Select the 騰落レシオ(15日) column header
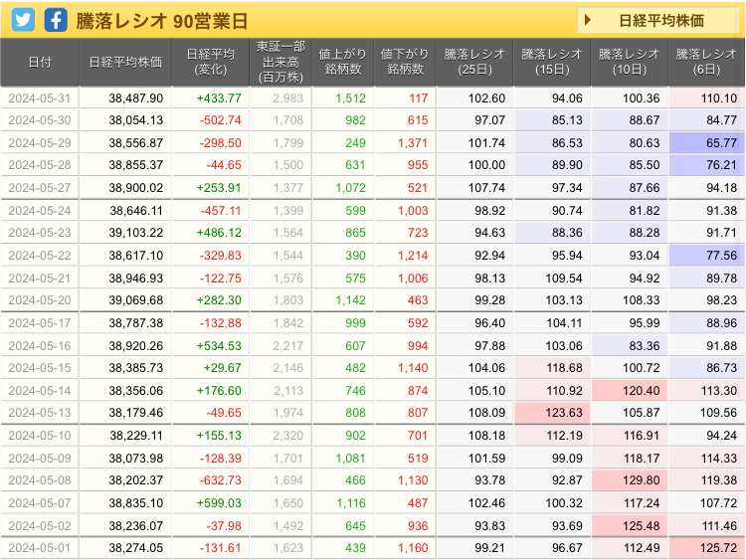The height and width of the screenshot is (560, 746). 552,63
